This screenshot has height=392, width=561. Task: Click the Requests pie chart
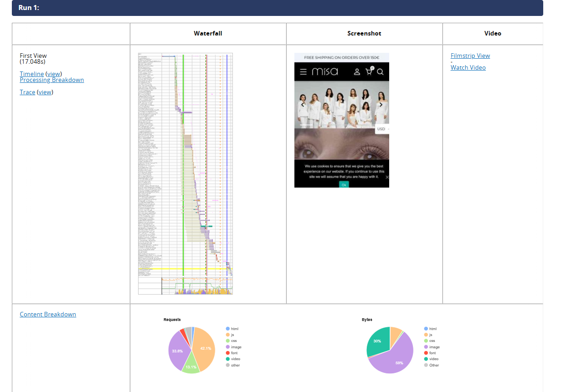click(x=191, y=350)
